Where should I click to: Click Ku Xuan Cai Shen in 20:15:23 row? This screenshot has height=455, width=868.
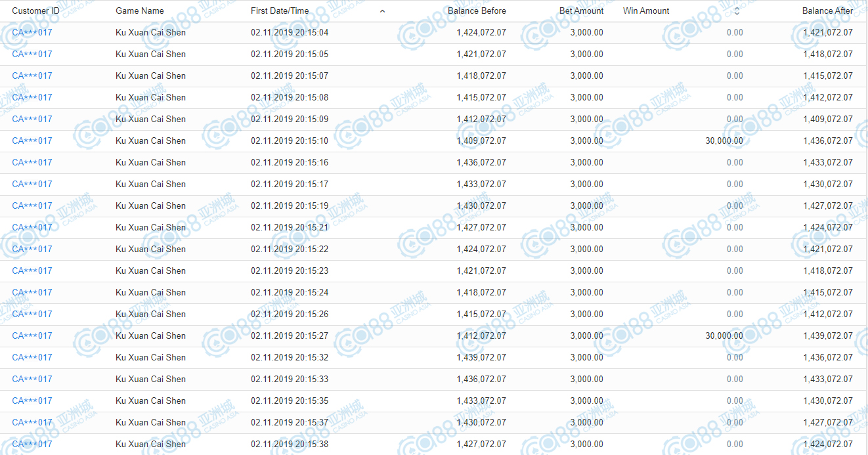(150, 271)
